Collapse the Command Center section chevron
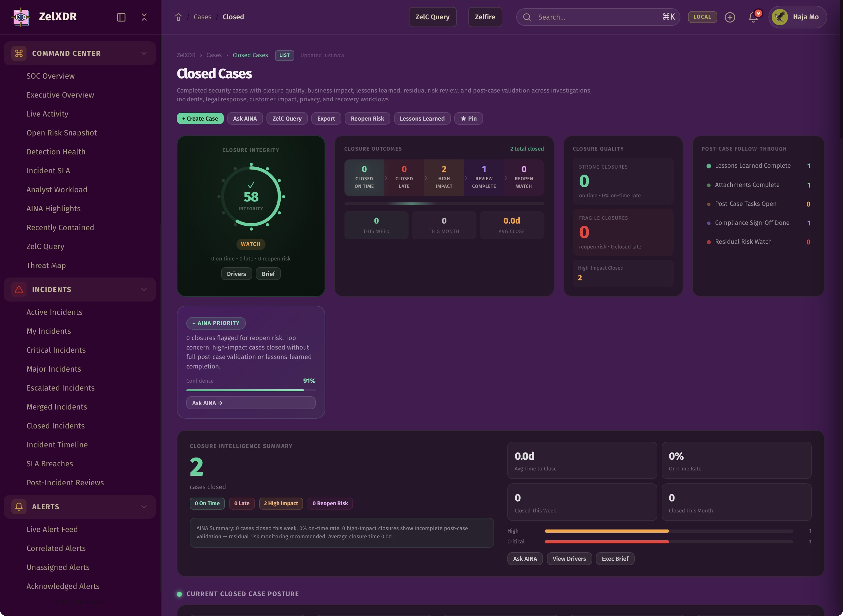Image resolution: width=843 pixels, height=616 pixels. (144, 53)
